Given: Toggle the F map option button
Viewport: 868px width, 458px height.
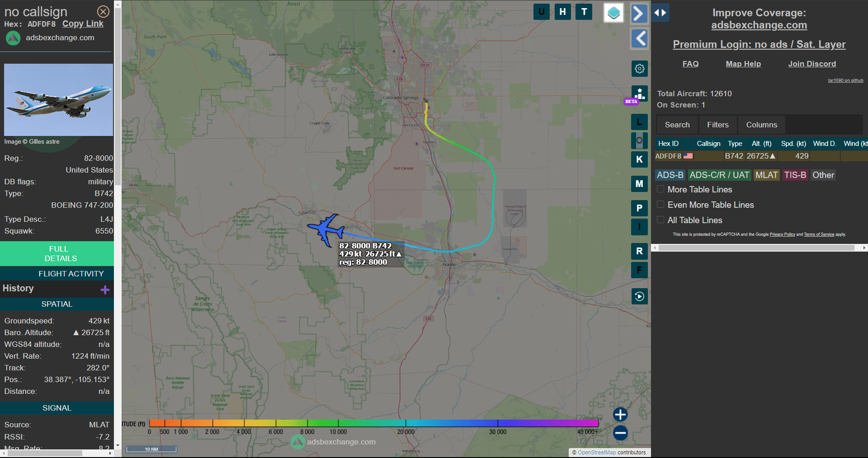Looking at the screenshot, I should (639, 270).
